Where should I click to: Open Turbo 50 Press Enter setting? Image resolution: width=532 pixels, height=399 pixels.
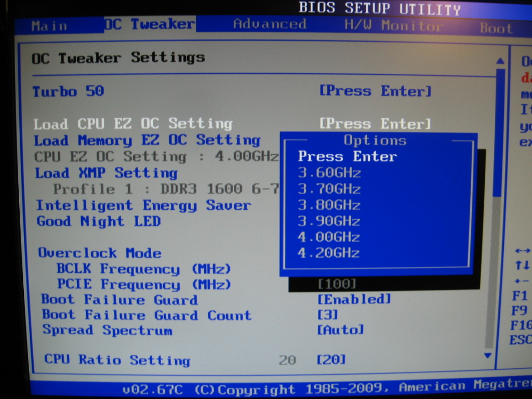pyautogui.click(x=375, y=91)
